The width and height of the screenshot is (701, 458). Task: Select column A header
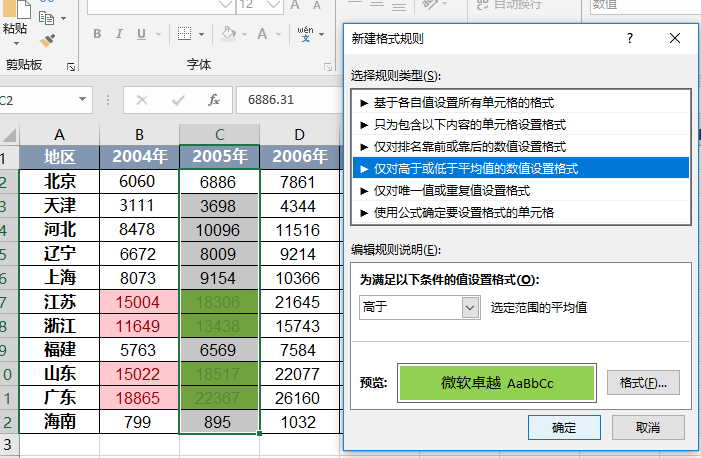pos(59,135)
